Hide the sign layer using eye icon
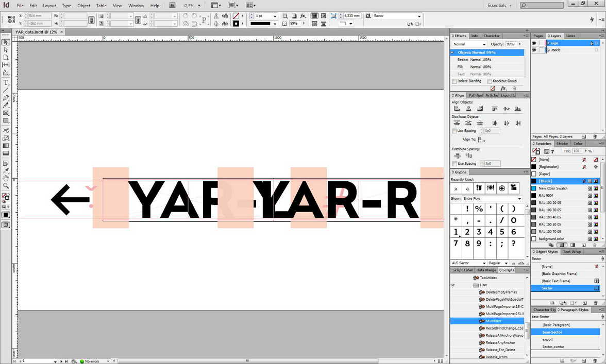This screenshot has width=606, height=364. pos(534,43)
